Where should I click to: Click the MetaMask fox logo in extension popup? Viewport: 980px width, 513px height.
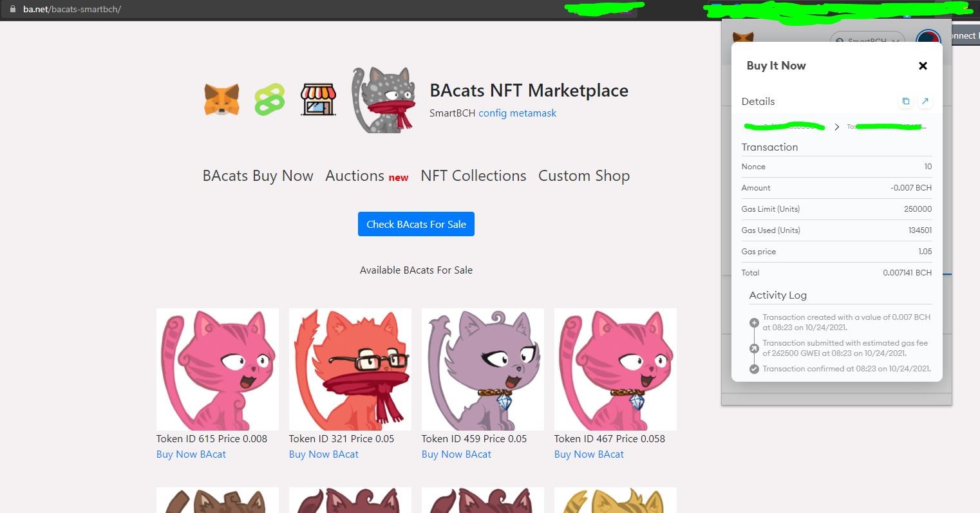[x=743, y=37]
